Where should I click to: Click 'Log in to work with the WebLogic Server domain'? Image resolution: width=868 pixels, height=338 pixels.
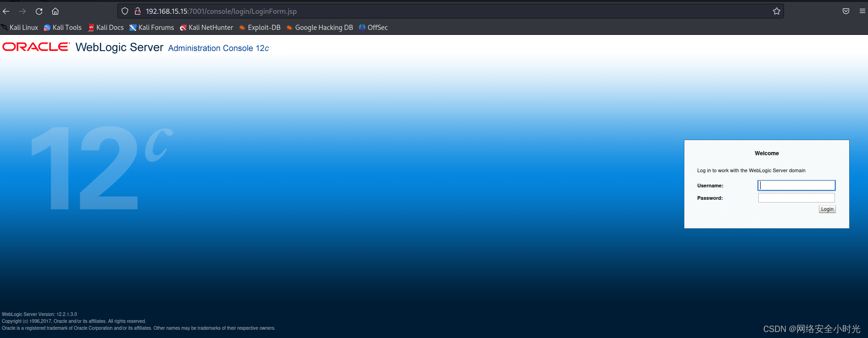point(751,170)
